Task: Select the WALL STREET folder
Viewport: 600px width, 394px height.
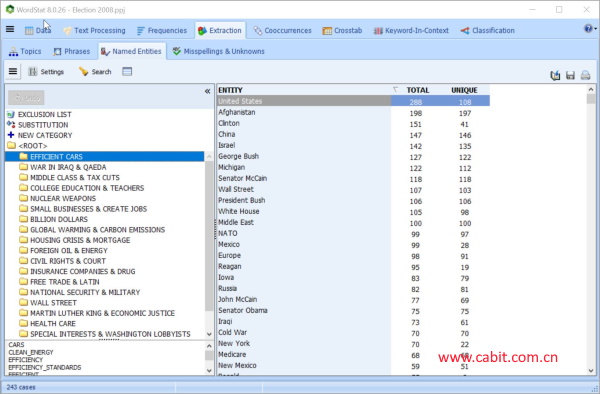Action: point(48,303)
